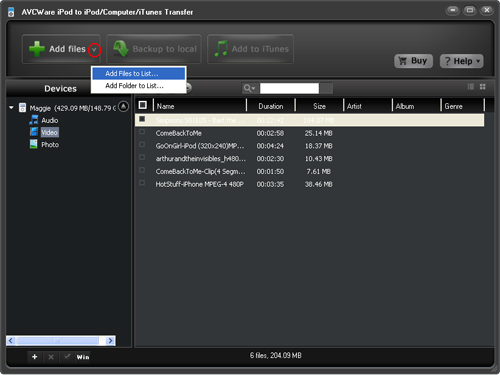Close the AVCWare window

click(x=487, y=10)
